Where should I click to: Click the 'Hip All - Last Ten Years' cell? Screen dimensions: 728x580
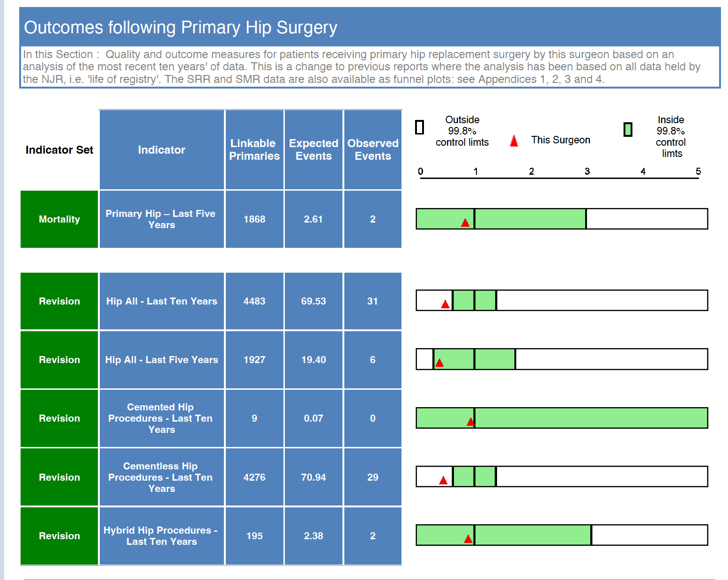161,301
